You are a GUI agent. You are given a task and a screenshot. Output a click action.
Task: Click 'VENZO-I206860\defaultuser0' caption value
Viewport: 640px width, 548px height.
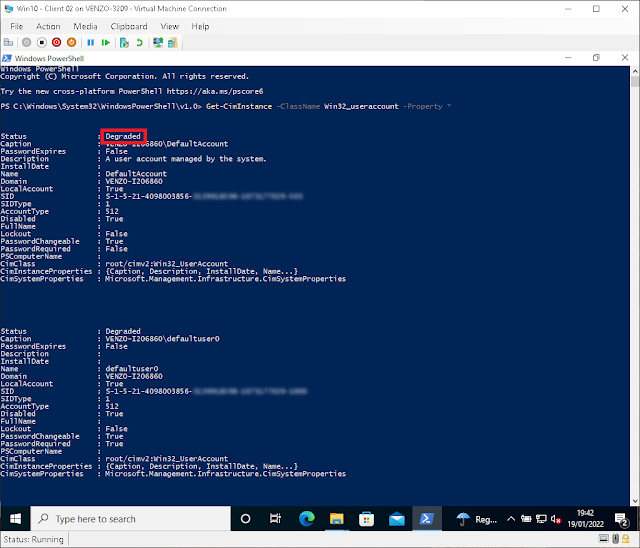(x=162, y=339)
